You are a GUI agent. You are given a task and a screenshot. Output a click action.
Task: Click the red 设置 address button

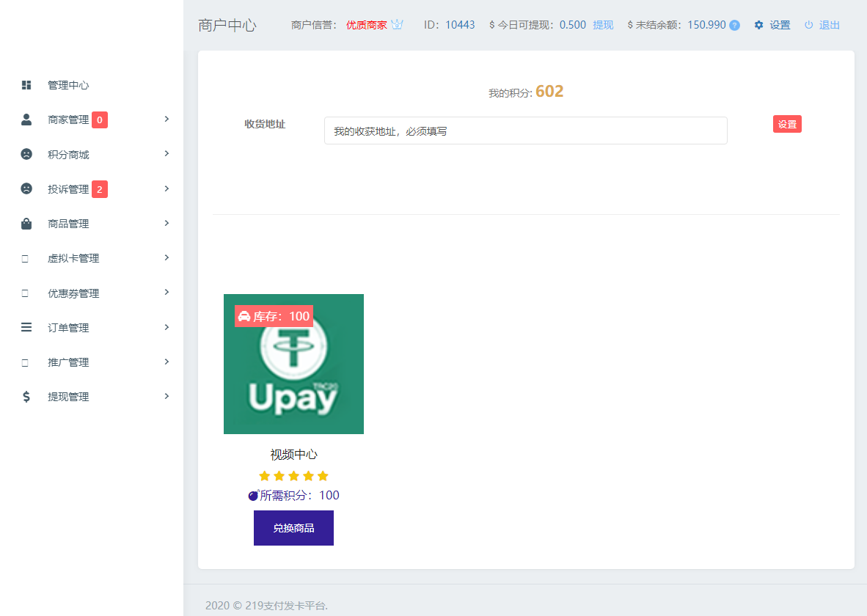pyautogui.click(x=787, y=124)
